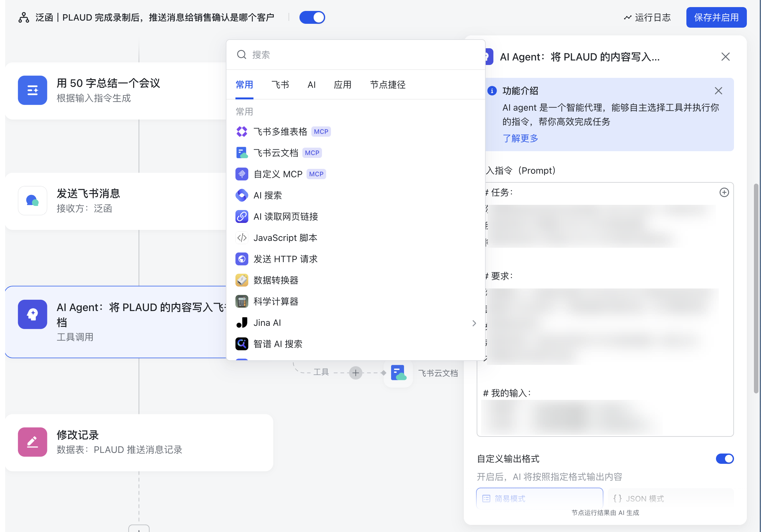This screenshot has width=761, height=532.
Task: Open the 节点捷径 tab
Action: point(388,85)
